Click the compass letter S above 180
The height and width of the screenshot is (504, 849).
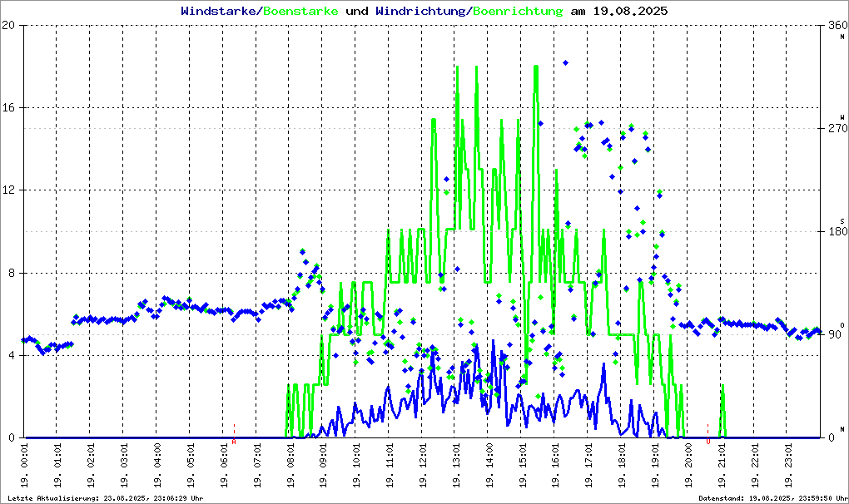[842, 220]
